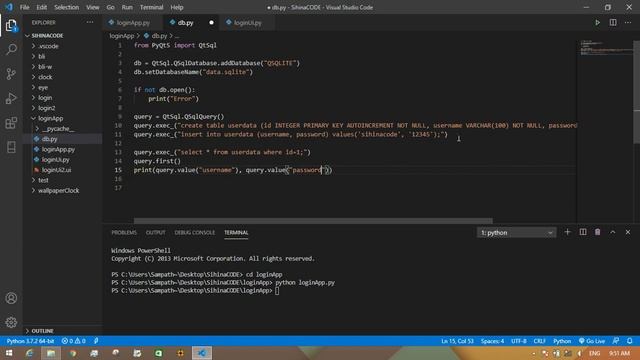
Task: Expand the .vscode folder
Action: point(48,46)
